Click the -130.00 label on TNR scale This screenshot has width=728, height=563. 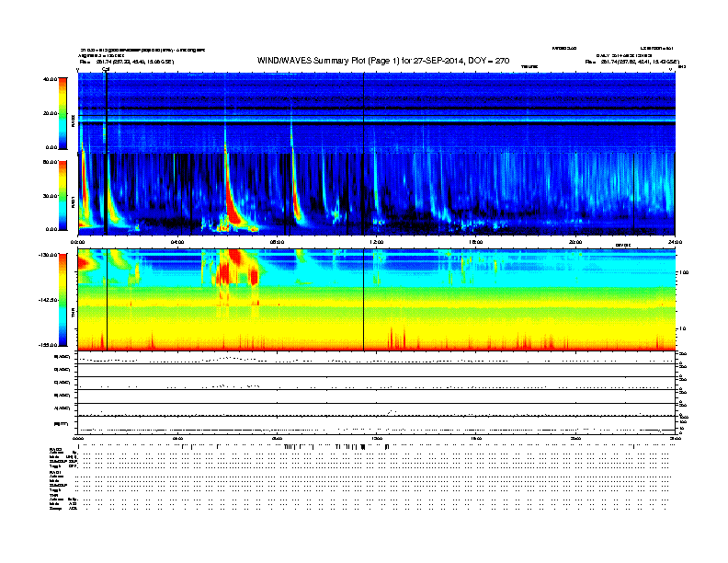[49, 255]
